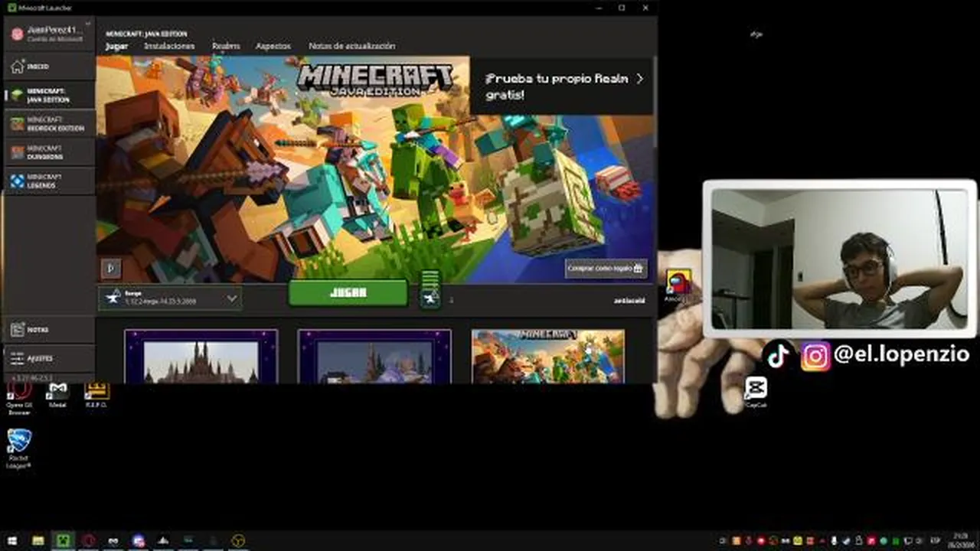Screen dimensions: 980x551
Task: Switch to the Notas de actualización tab
Action: [351, 46]
